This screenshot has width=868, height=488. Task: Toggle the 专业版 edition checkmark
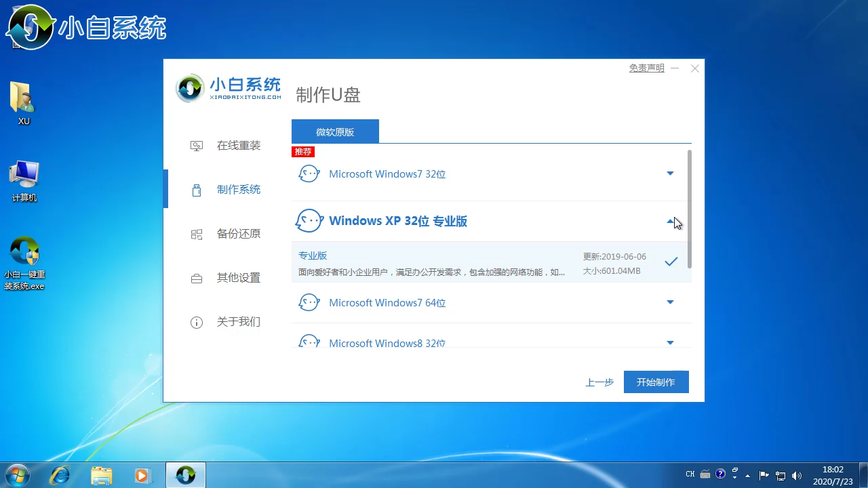click(x=671, y=262)
